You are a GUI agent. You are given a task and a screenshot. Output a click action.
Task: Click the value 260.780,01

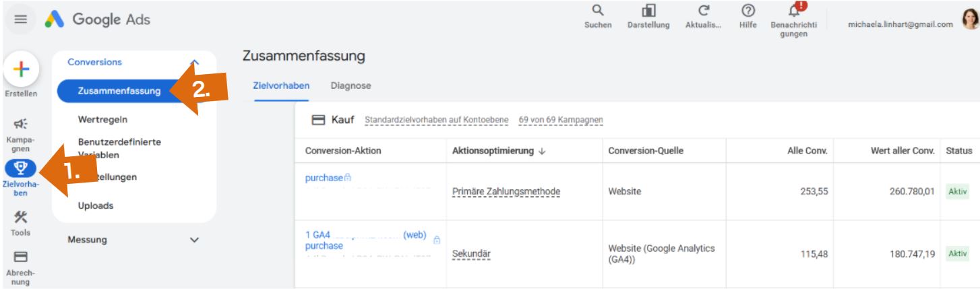coord(911,192)
